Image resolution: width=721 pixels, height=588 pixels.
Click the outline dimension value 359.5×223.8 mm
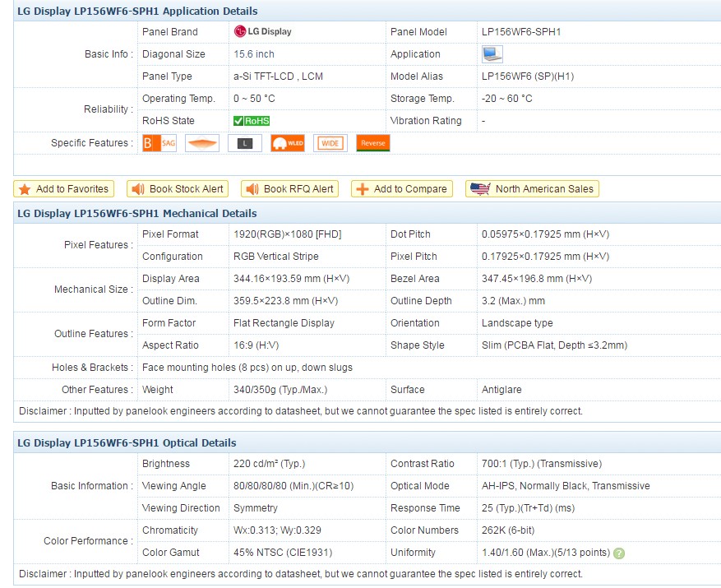285,301
